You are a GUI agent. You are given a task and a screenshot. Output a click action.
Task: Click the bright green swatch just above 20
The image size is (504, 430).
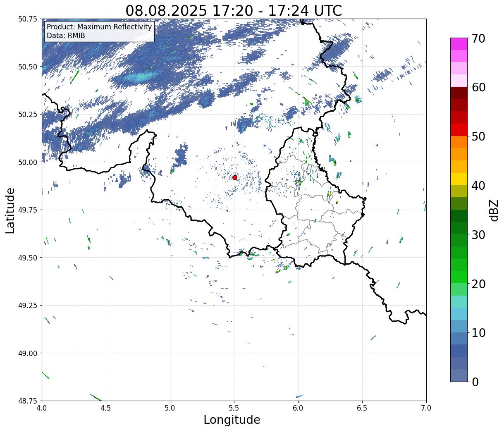(x=459, y=277)
